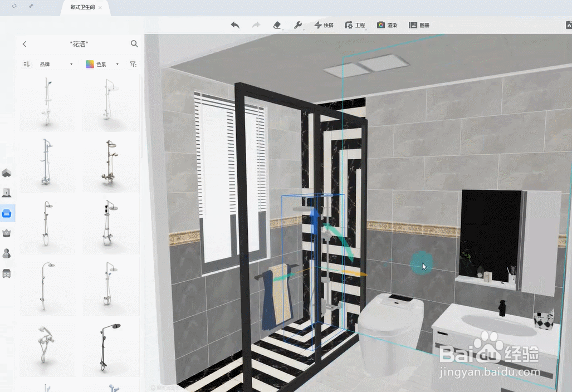Select the eraser clear tool
The height and width of the screenshot is (392, 572).
tap(277, 25)
